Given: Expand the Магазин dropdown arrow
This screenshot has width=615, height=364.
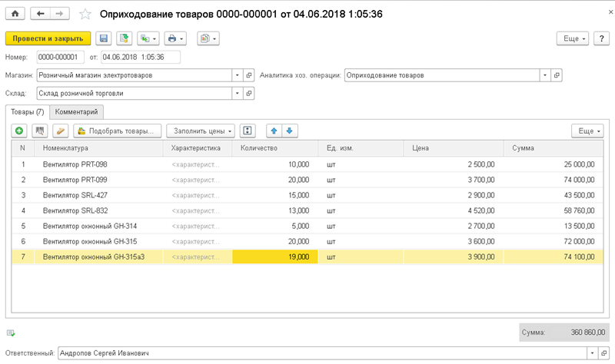Looking at the screenshot, I should tap(237, 74).
